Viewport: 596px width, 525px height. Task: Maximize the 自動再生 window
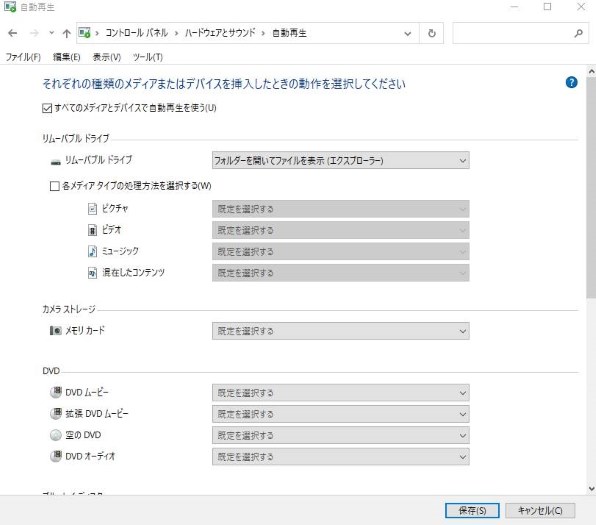[547, 7]
